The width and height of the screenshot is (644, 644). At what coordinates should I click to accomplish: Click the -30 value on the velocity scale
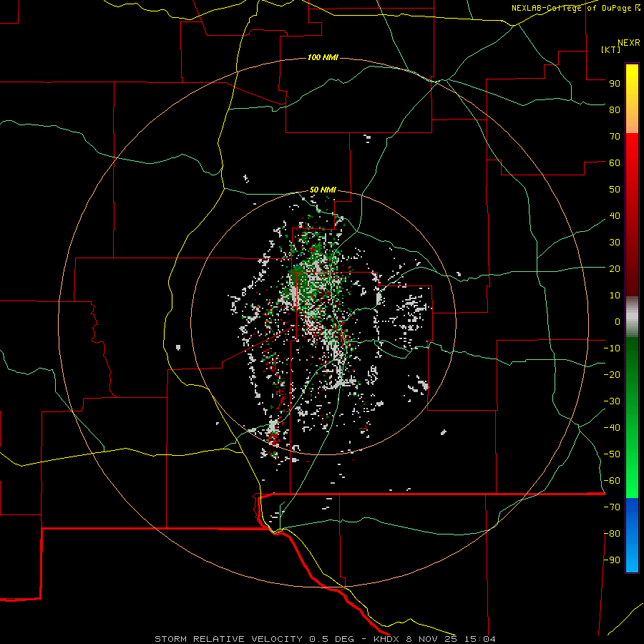coord(612,401)
